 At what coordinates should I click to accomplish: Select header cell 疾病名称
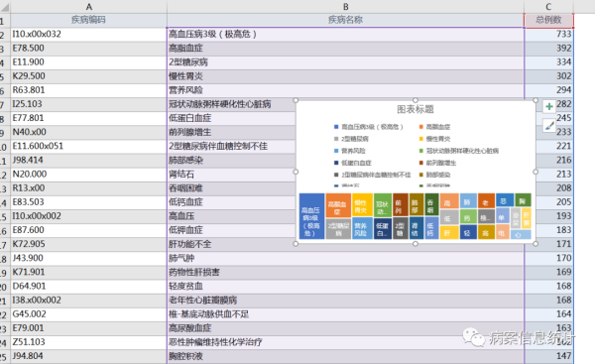(x=346, y=20)
